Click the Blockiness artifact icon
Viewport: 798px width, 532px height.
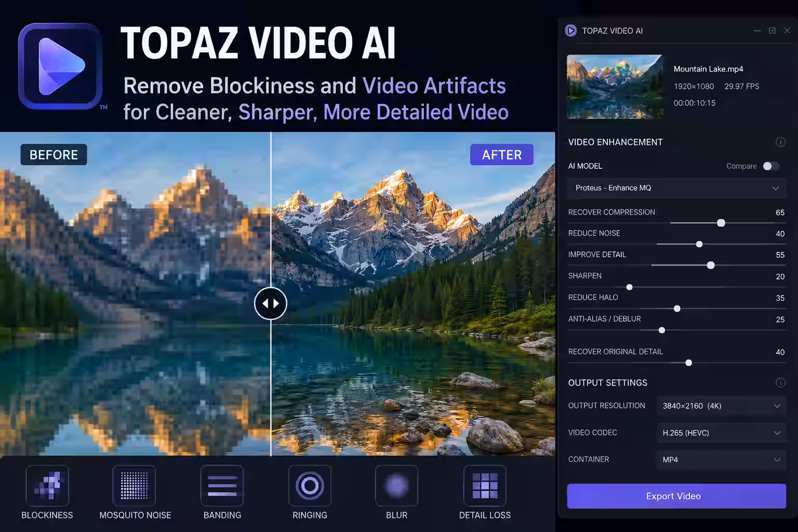tap(47, 486)
